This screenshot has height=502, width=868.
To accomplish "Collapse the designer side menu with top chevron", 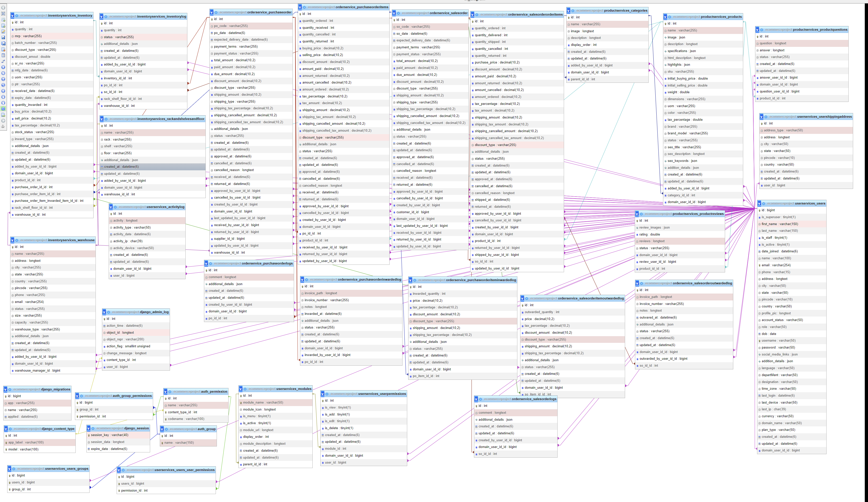I will 3,8.
